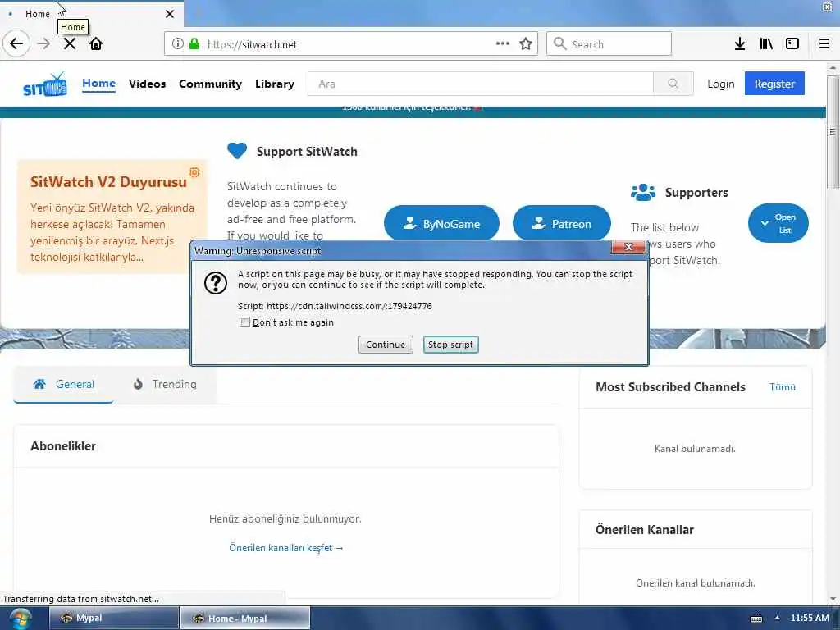Select the Home browser tab

pos(91,14)
